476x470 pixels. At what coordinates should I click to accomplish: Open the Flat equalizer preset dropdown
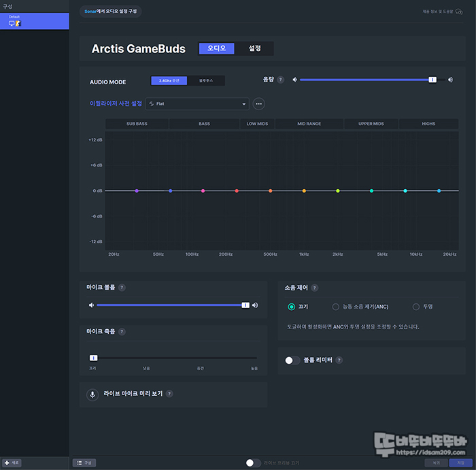pyautogui.click(x=197, y=104)
